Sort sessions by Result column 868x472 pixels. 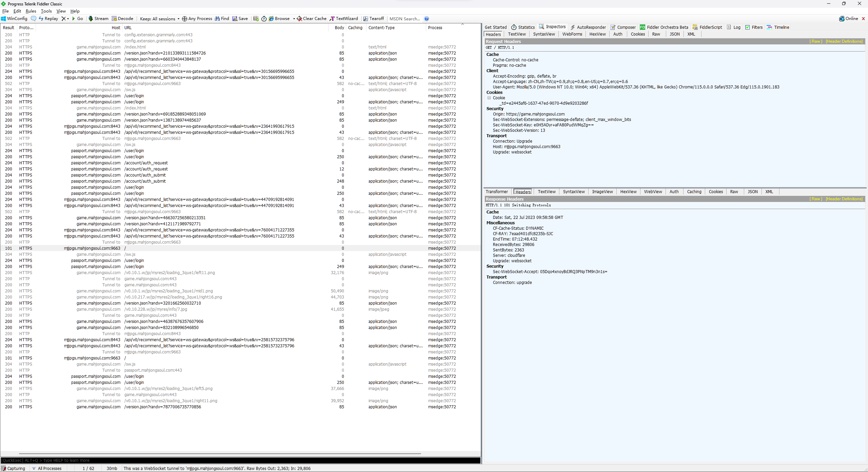coord(8,28)
